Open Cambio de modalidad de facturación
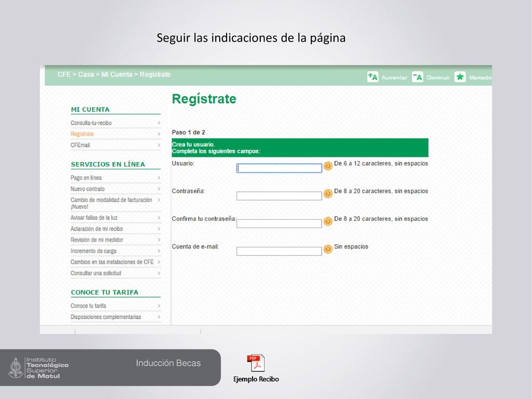 click(x=111, y=203)
